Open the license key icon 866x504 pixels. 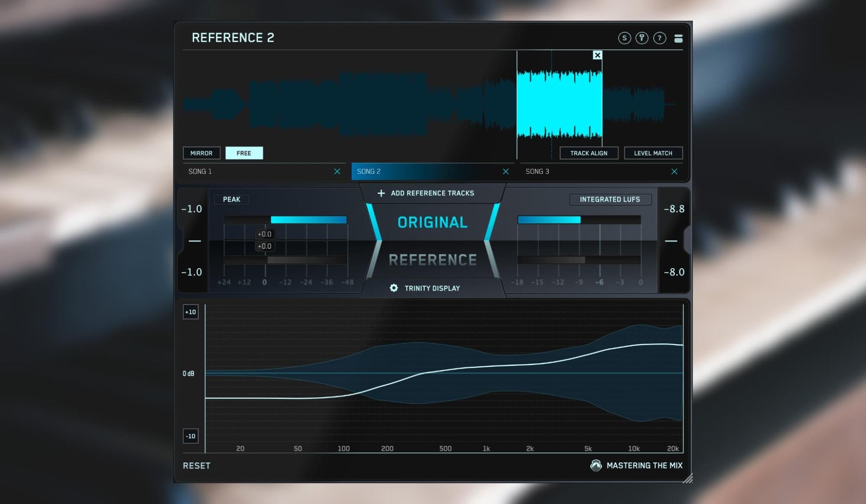[642, 38]
